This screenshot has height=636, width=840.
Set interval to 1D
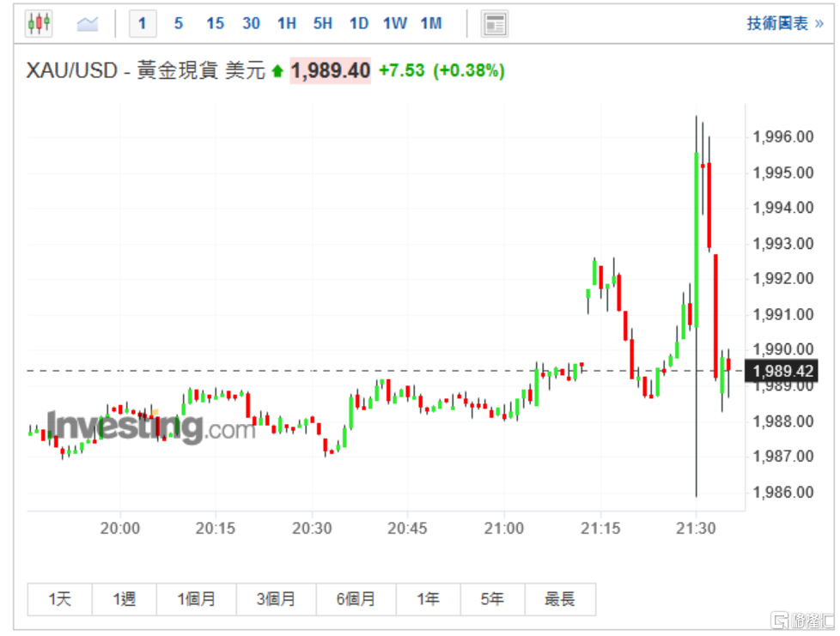tap(358, 24)
